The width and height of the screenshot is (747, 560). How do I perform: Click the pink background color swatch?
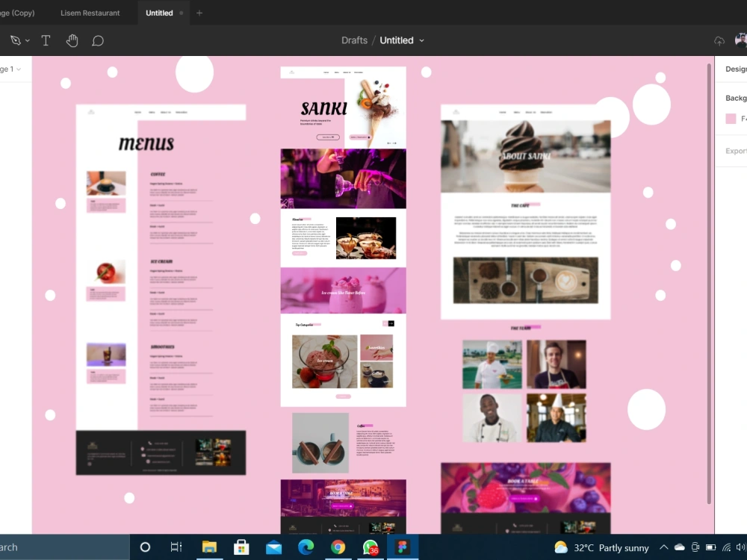pos(731,119)
